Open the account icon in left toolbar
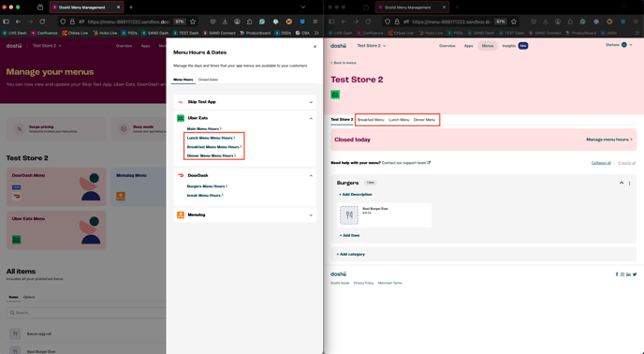The width and height of the screenshot is (644, 354). tap(238, 22)
